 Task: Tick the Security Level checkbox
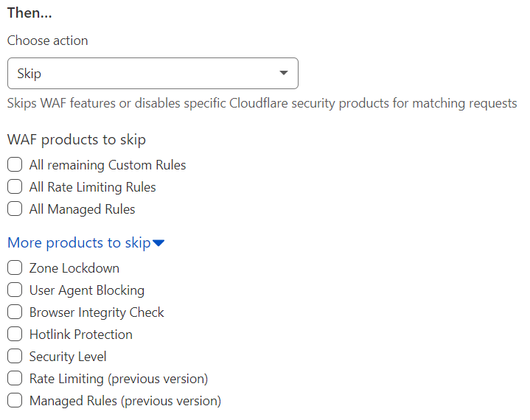point(15,357)
